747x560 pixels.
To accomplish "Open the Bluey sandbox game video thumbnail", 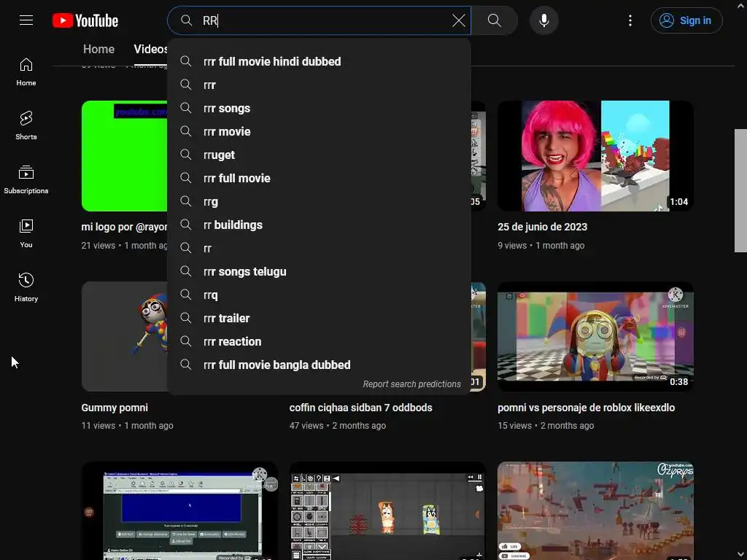I will [387, 511].
